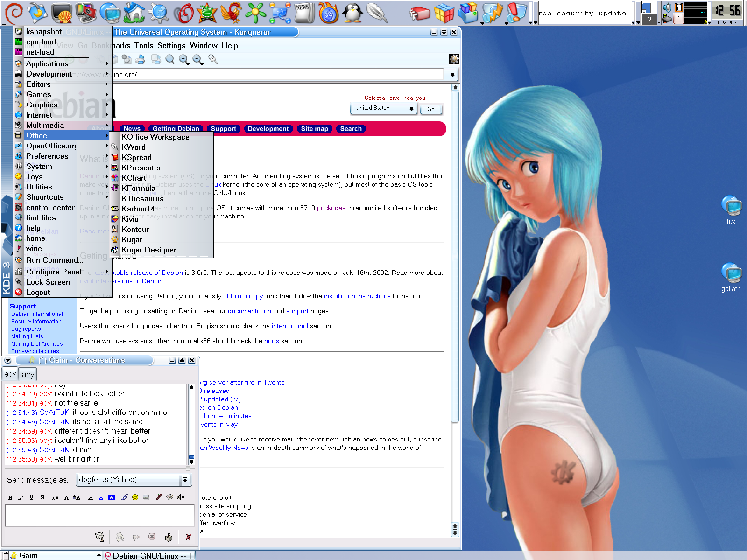Image resolution: width=747 pixels, height=560 pixels.
Task: Open the NEWS newspaper panel icon
Action: pos(304,13)
